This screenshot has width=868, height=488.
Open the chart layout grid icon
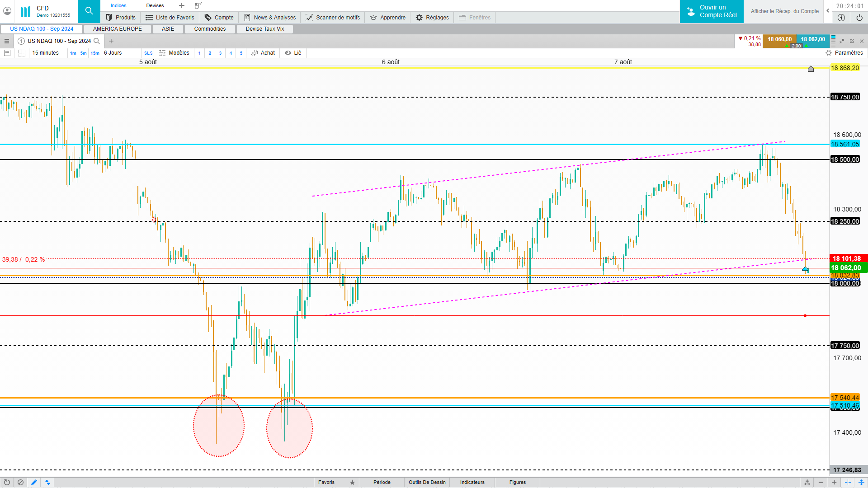[22, 53]
